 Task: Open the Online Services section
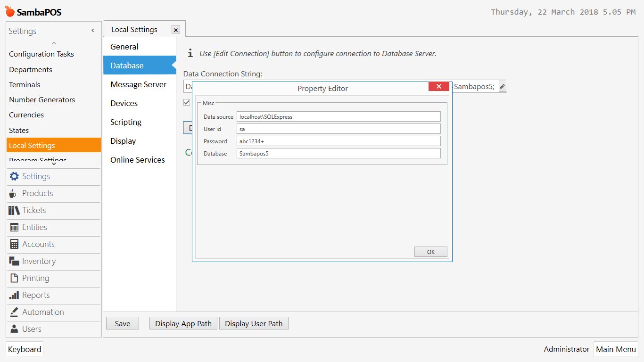(140, 160)
